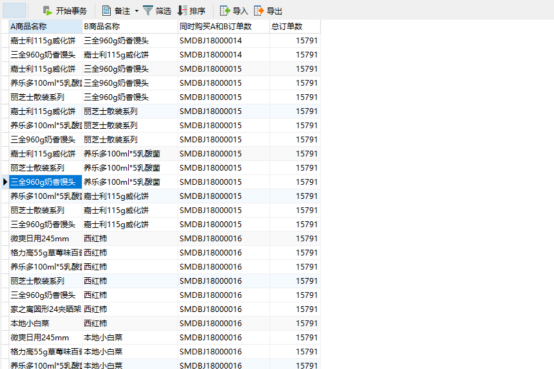Select A-column 丽芝士散装系列 in the 西红柿 row
554x369 pixels.
click(x=46, y=281)
